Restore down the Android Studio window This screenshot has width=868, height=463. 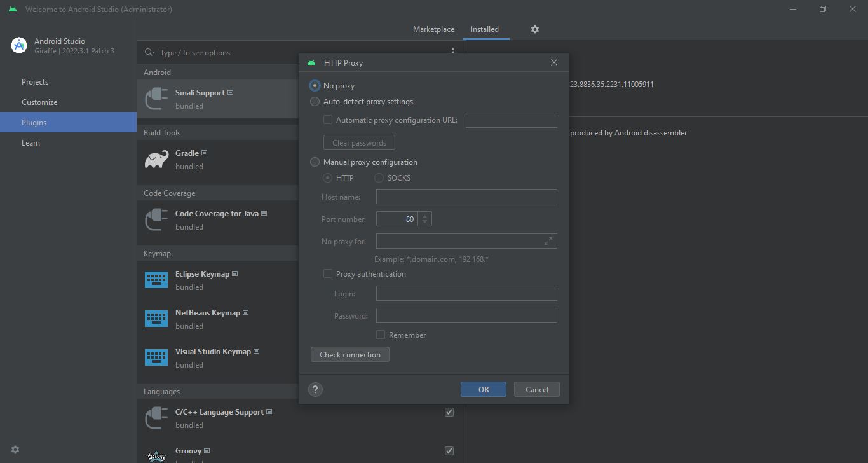tap(823, 9)
